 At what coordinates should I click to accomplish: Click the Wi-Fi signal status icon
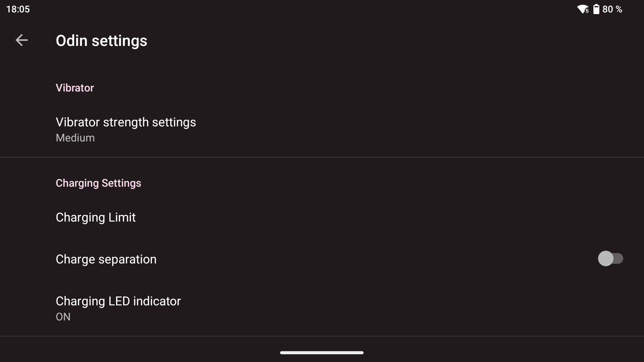[582, 9]
